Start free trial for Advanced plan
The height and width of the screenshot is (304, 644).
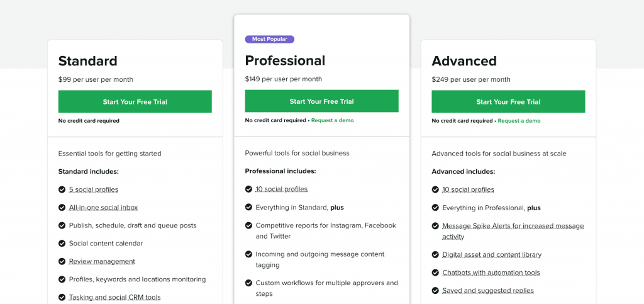pyautogui.click(x=508, y=101)
